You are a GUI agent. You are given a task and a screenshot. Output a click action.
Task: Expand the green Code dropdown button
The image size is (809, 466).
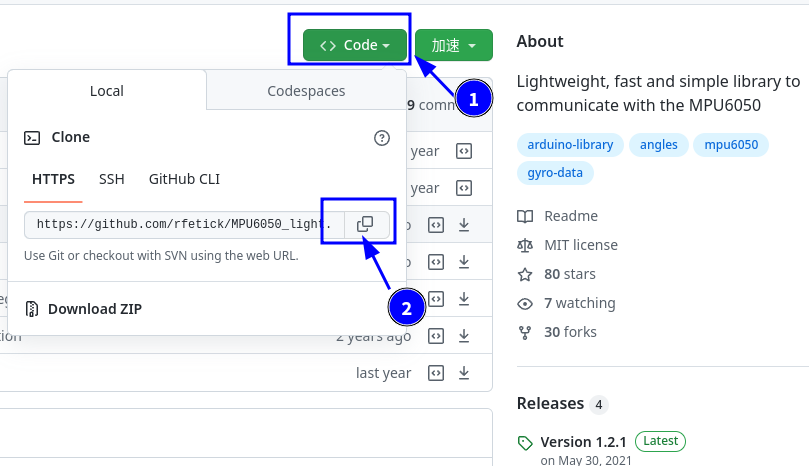coord(355,45)
